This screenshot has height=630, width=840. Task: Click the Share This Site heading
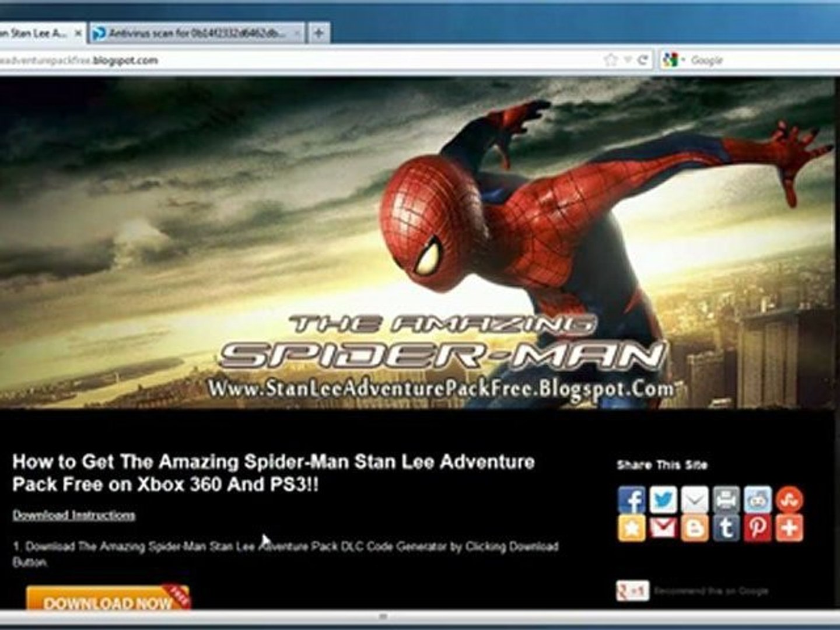(x=662, y=465)
